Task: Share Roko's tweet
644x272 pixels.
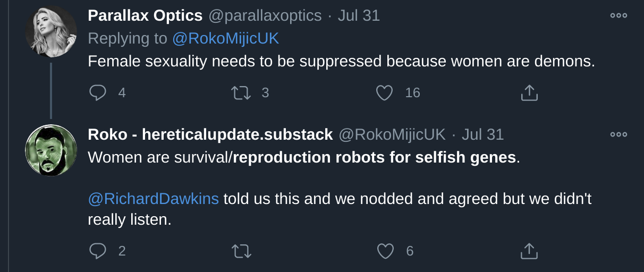Action: pos(528,251)
